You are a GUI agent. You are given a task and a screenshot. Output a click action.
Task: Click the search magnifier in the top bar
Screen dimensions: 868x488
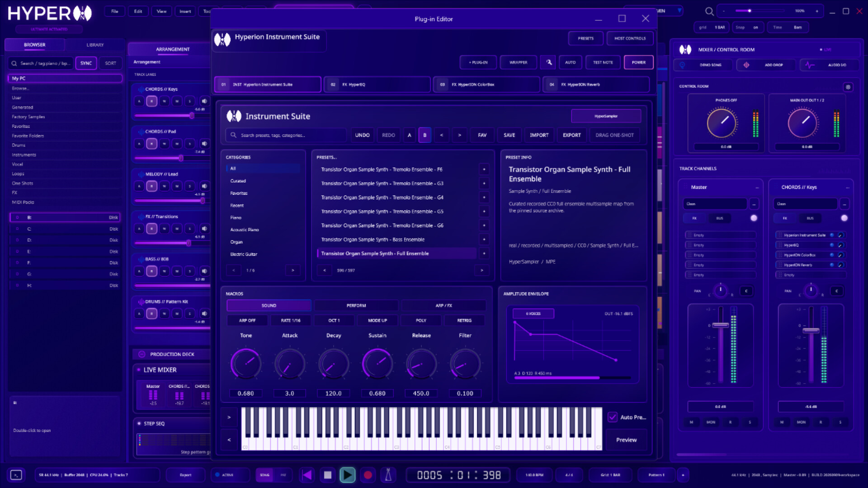709,11
